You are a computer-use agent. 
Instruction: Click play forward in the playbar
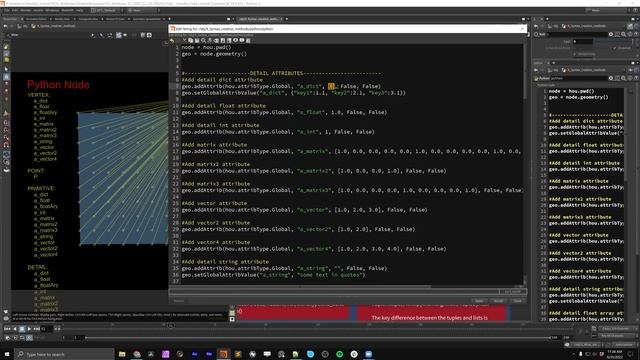click(29, 329)
